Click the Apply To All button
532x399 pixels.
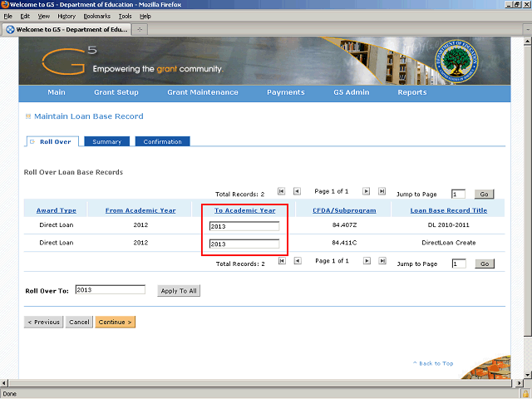[179, 291]
